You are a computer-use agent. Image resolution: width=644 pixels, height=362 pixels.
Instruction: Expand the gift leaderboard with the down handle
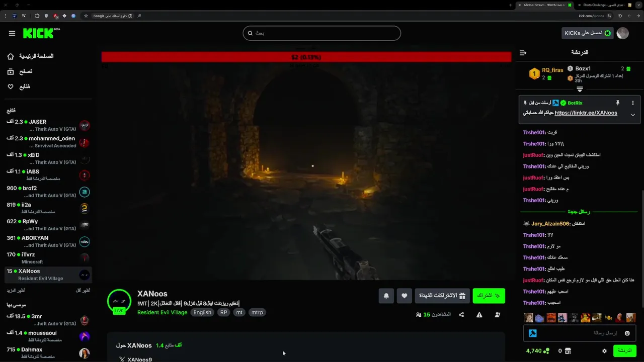click(x=580, y=89)
